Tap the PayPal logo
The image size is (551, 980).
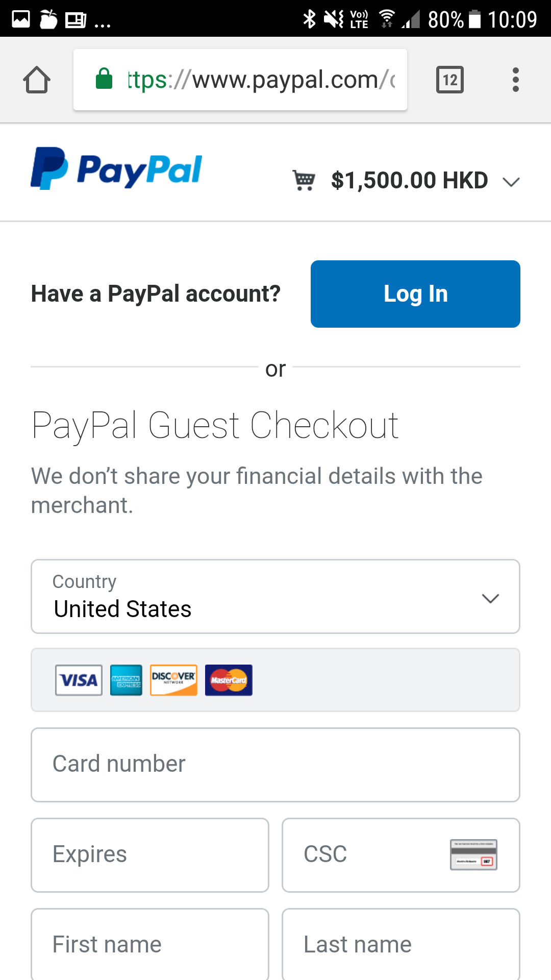click(x=116, y=169)
